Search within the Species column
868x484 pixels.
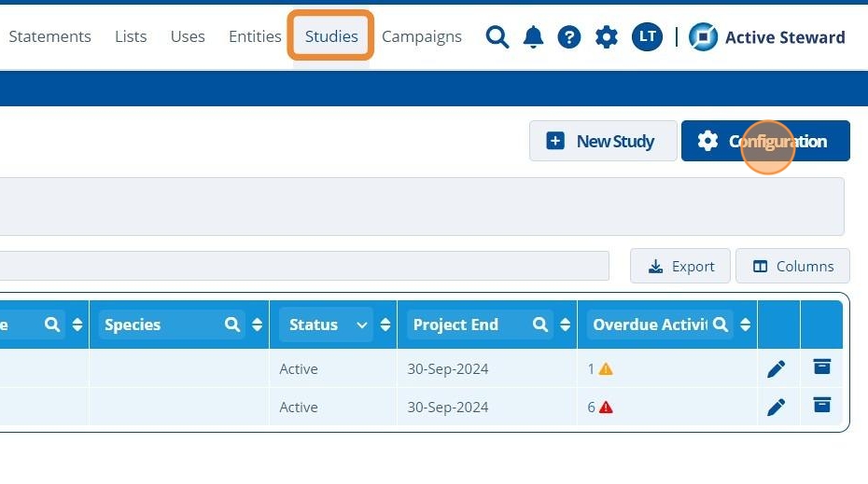pyautogui.click(x=232, y=325)
